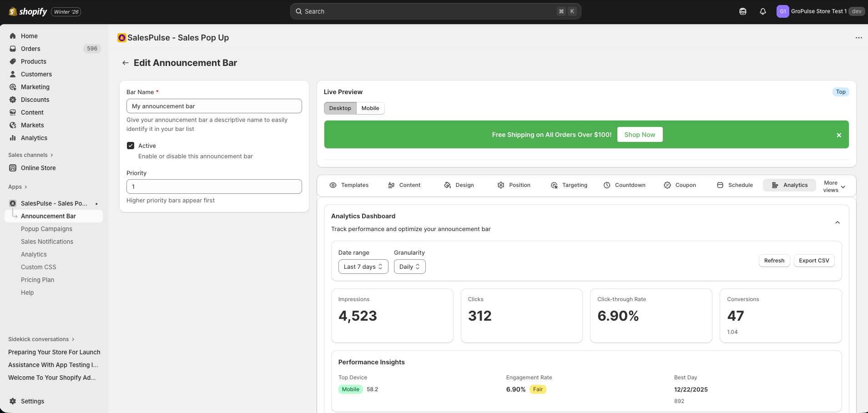Switch to the Analytics tab
The image size is (868, 413).
click(789, 185)
